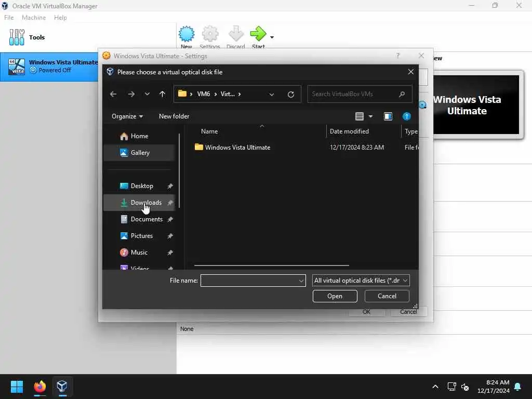Image resolution: width=532 pixels, height=399 pixels.
Task: Click the pin icon beside Pictures
Action: point(170,236)
